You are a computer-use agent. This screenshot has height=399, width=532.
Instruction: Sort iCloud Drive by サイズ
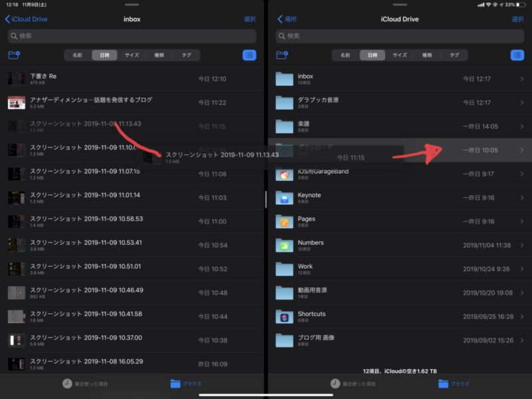[x=400, y=55]
